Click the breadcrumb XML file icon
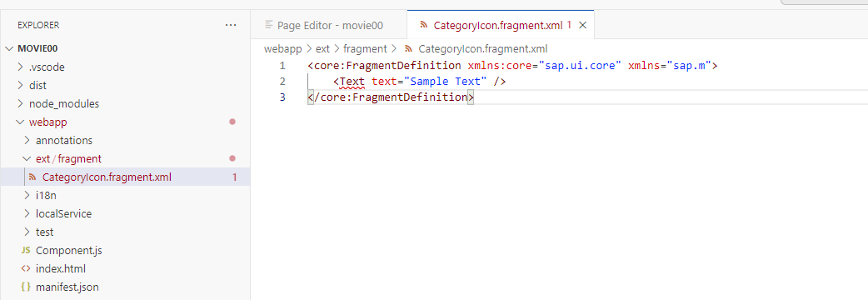The height and width of the screenshot is (300, 868). [409, 48]
